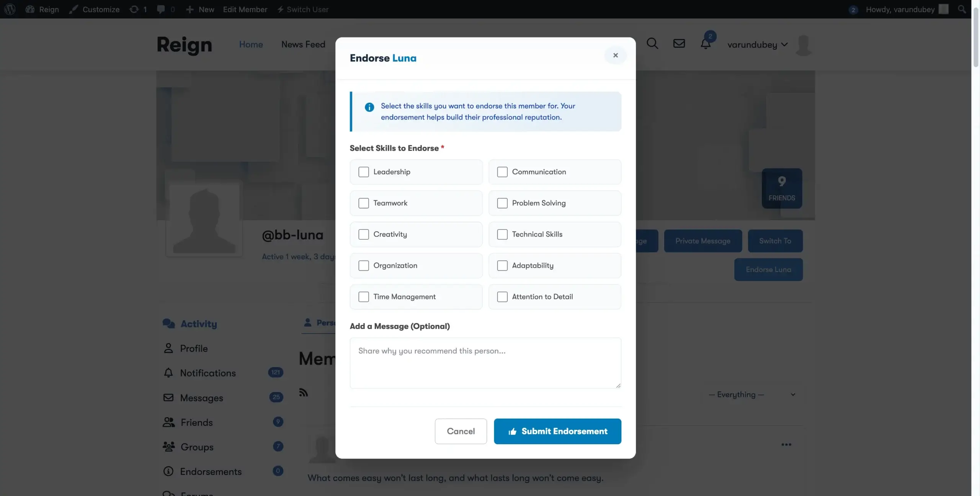Viewport: 980px width, 496px height.
Task: Open Howdy, varundubey account menu
Action: click(x=906, y=9)
